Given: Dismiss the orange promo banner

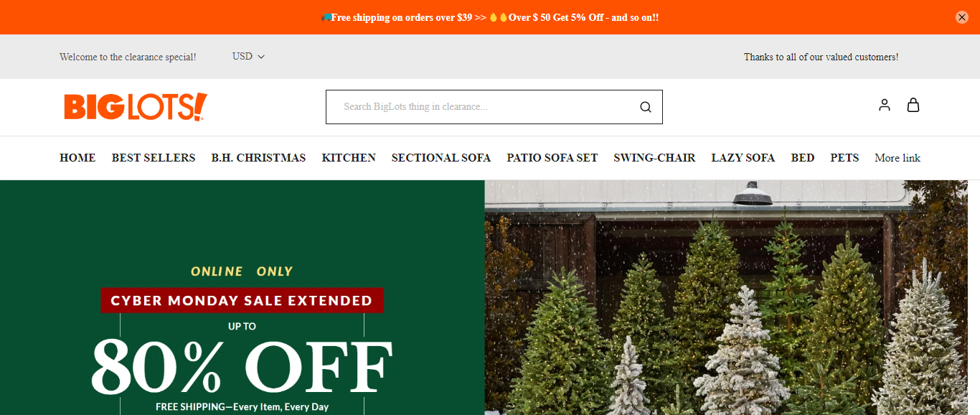Looking at the screenshot, I should pos(962,17).
